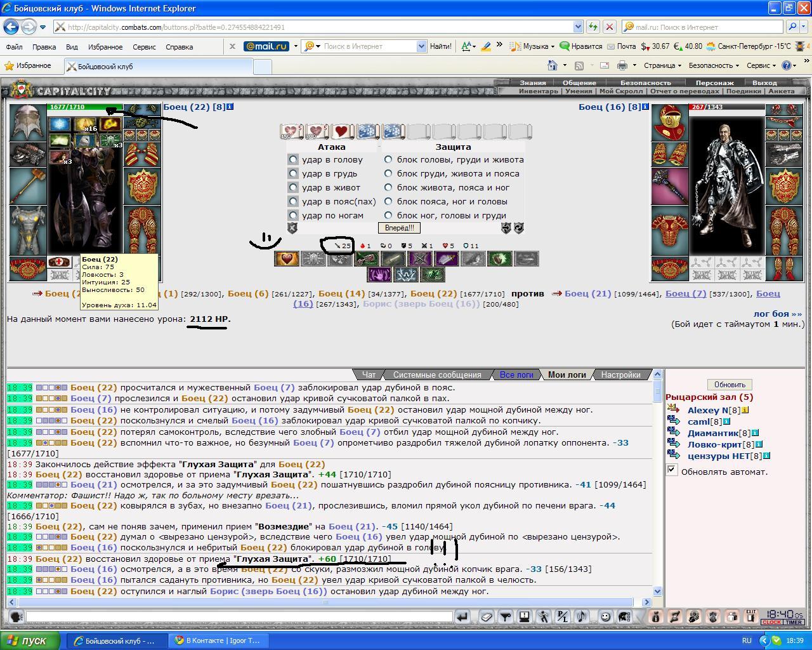
Task: Select attack 'удар в живот'
Action: [293, 187]
